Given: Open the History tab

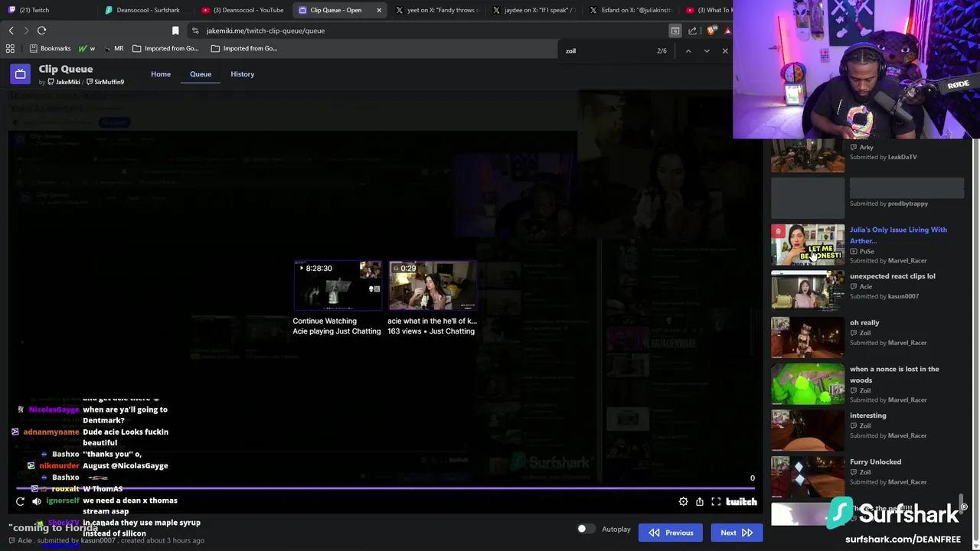Looking at the screenshot, I should (x=242, y=74).
